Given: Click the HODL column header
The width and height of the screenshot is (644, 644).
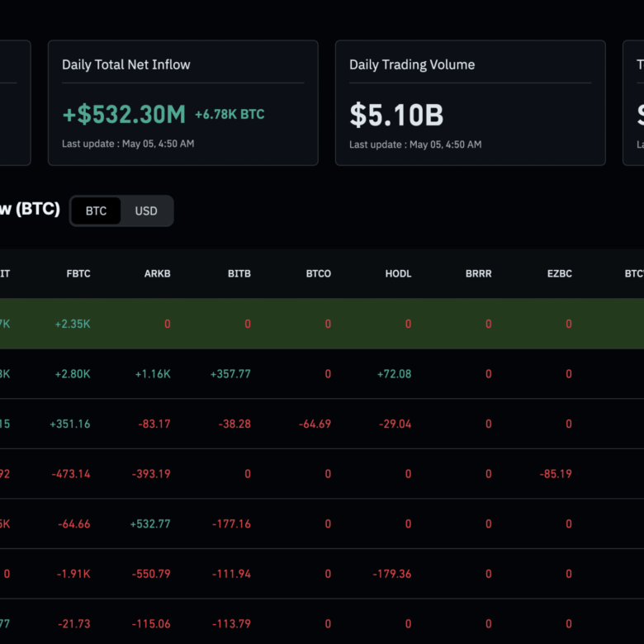Looking at the screenshot, I should click(x=398, y=273).
